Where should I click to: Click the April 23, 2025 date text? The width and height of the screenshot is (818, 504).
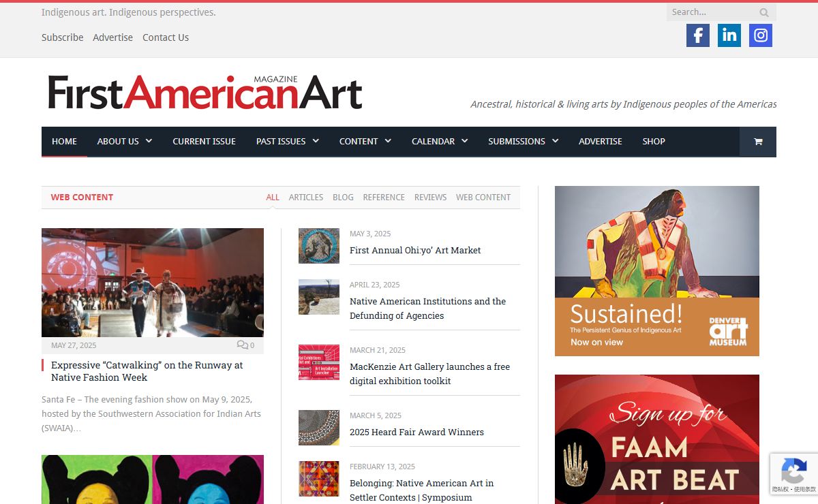[x=375, y=285]
